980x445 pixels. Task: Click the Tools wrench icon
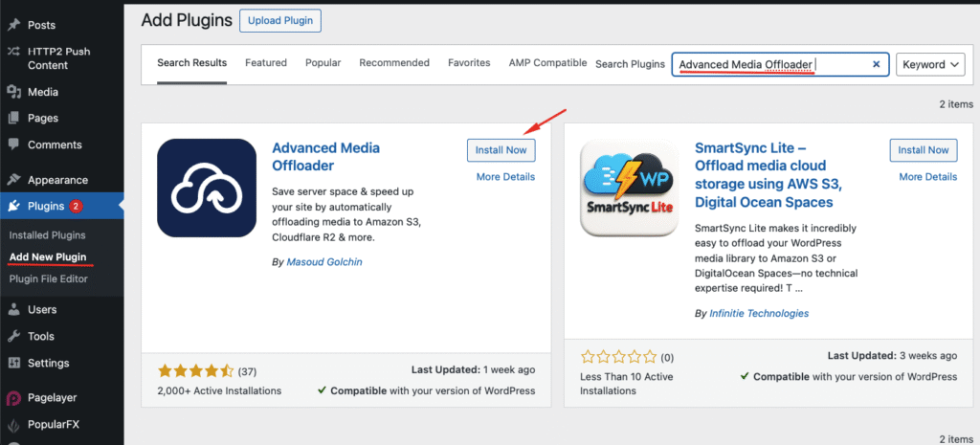click(x=13, y=336)
